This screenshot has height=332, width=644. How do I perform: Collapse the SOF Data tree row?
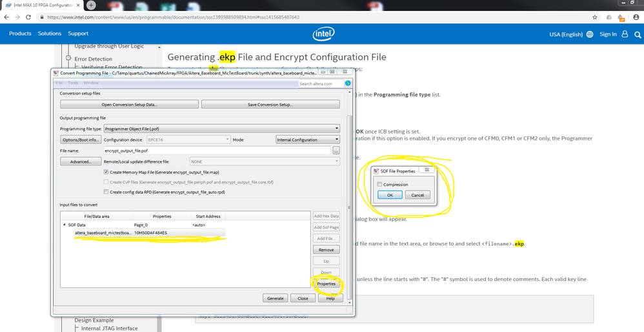point(64,225)
